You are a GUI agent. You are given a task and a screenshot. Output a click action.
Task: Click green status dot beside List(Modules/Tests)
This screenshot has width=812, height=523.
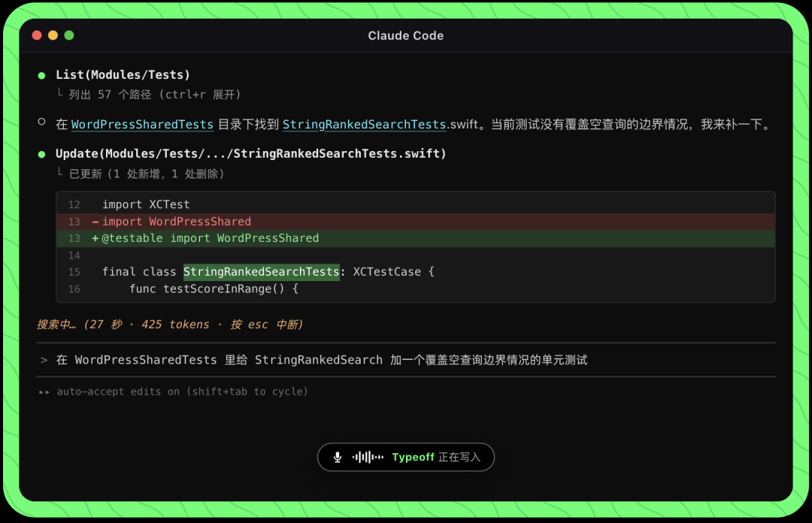click(x=41, y=76)
